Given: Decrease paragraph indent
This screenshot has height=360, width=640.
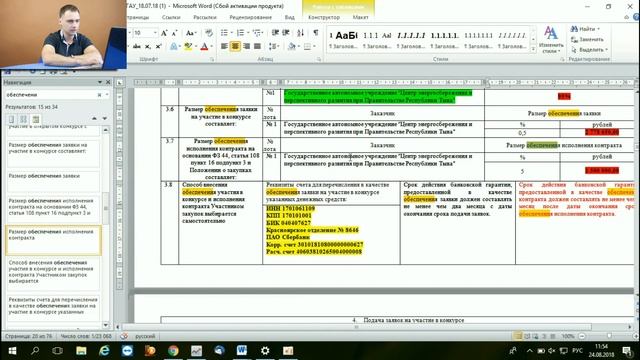Looking at the screenshot, I should click(x=275, y=33).
